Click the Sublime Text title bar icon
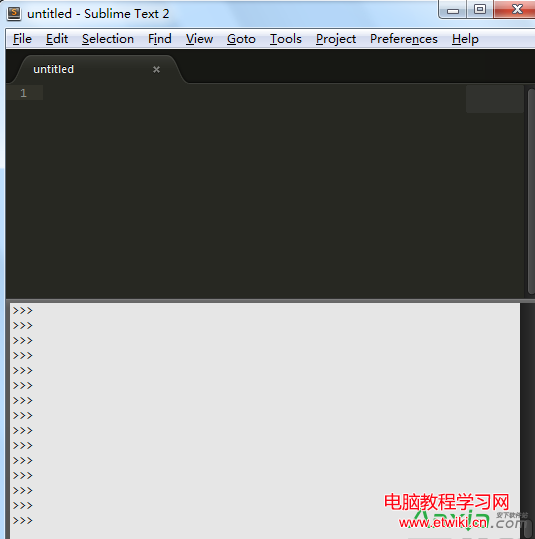Viewport: 535px width, 539px height. [x=14, y=13]
